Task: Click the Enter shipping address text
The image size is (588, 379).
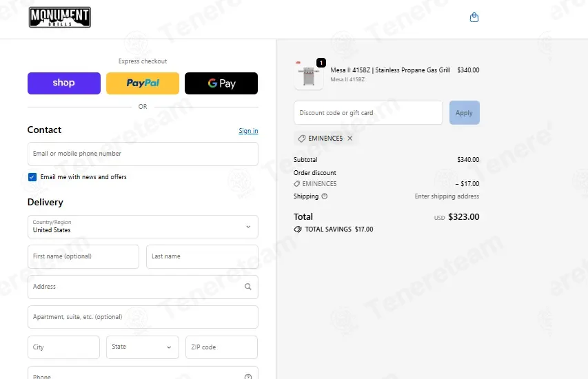Action: (447, 196)
